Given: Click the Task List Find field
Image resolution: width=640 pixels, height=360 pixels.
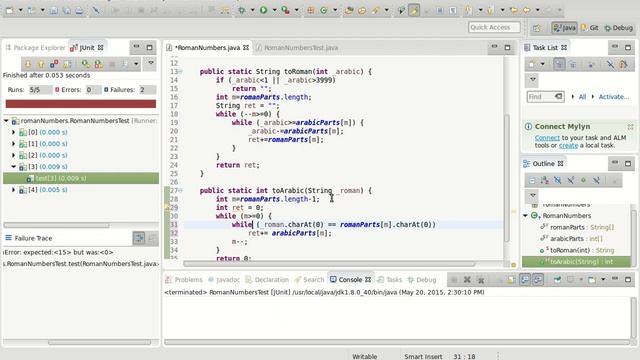Looking at the screenshot, I should coord(546,97).
